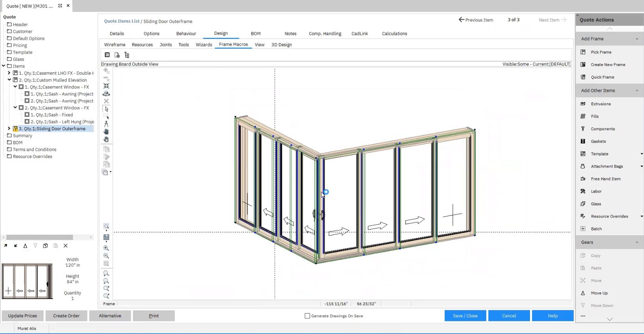Switch to the BOM tab
The height and width of the screenshot is (334, 644).
tap(256, 34)
